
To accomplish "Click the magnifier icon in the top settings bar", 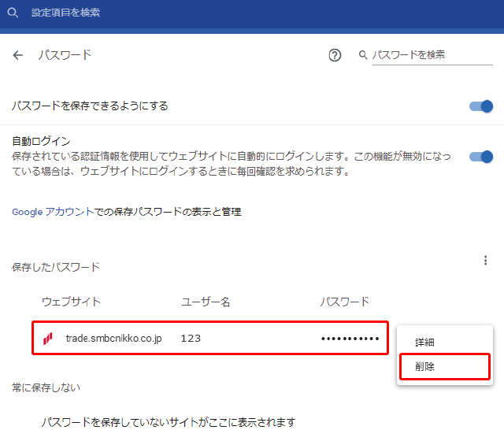I will 13,13.
